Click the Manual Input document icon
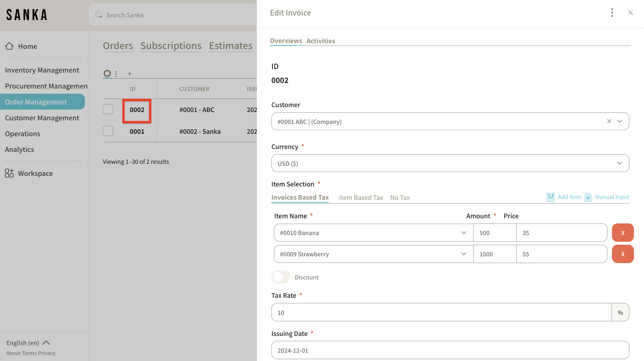 pyautogui.click(x=588, y=197)
